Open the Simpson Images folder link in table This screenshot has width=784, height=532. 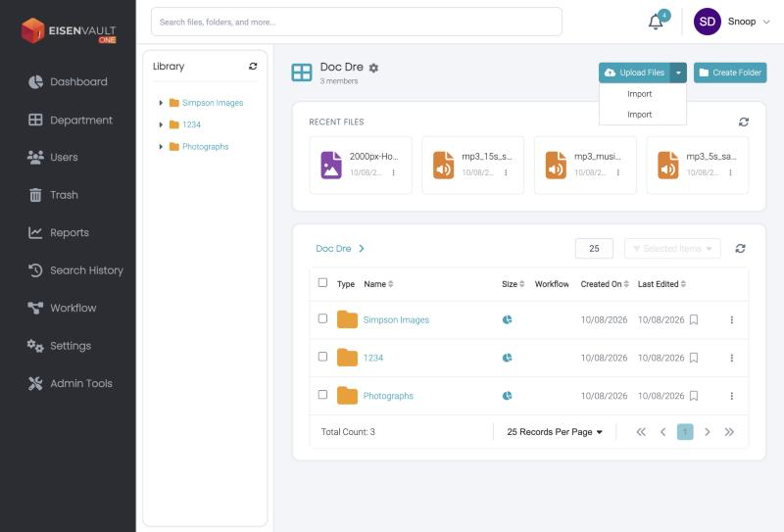(396, 320)
